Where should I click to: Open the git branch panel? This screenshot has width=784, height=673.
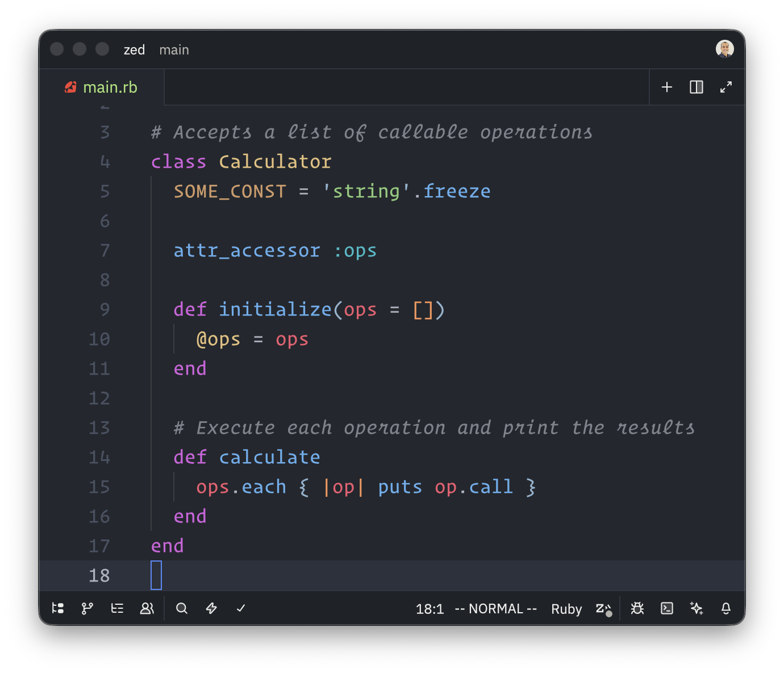click(x=87, y=608)
